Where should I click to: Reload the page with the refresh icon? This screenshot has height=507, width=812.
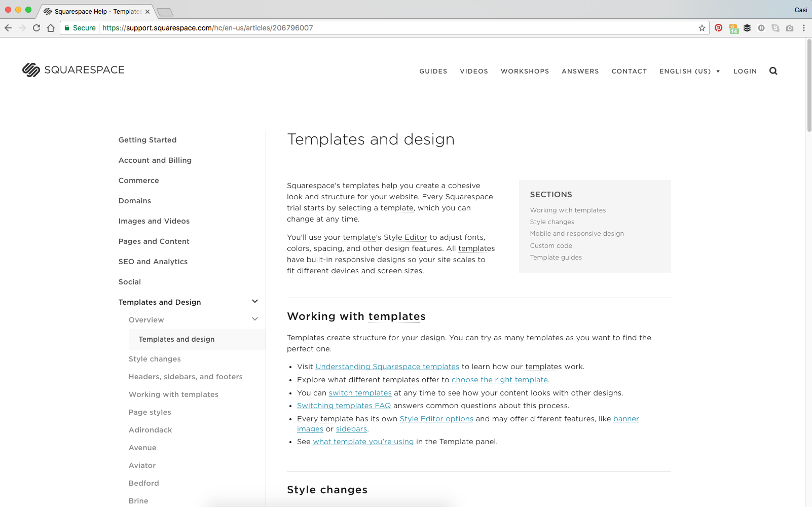[36, 28]
